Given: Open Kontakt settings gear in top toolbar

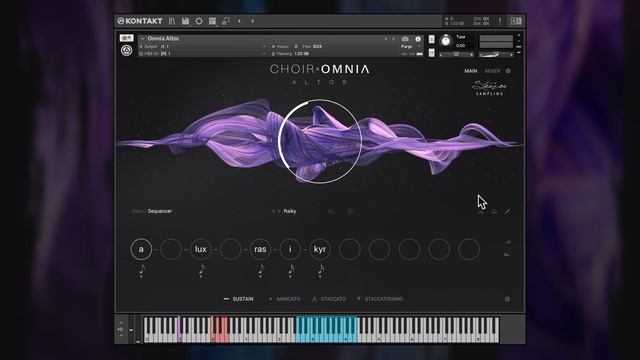Looking at the screenshot, I should click(x=199, y=21).
